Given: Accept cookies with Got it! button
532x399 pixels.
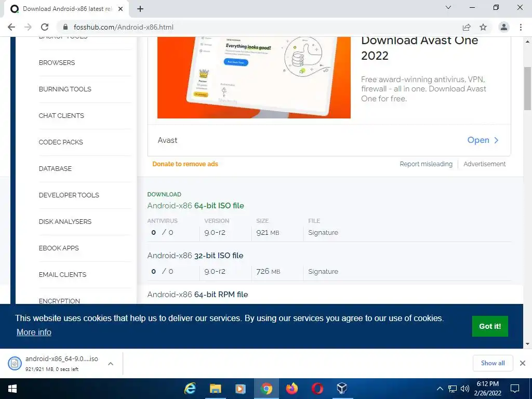Looking at the screenshot, I should point(490,326).
